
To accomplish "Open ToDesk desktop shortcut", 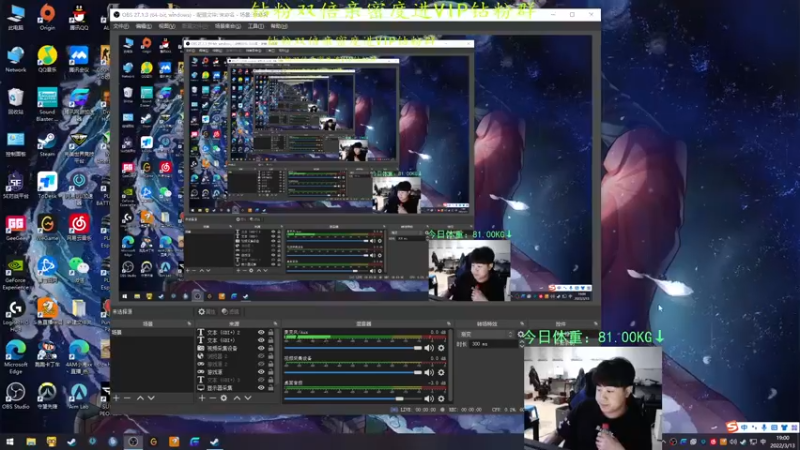I will click(47, 185).
